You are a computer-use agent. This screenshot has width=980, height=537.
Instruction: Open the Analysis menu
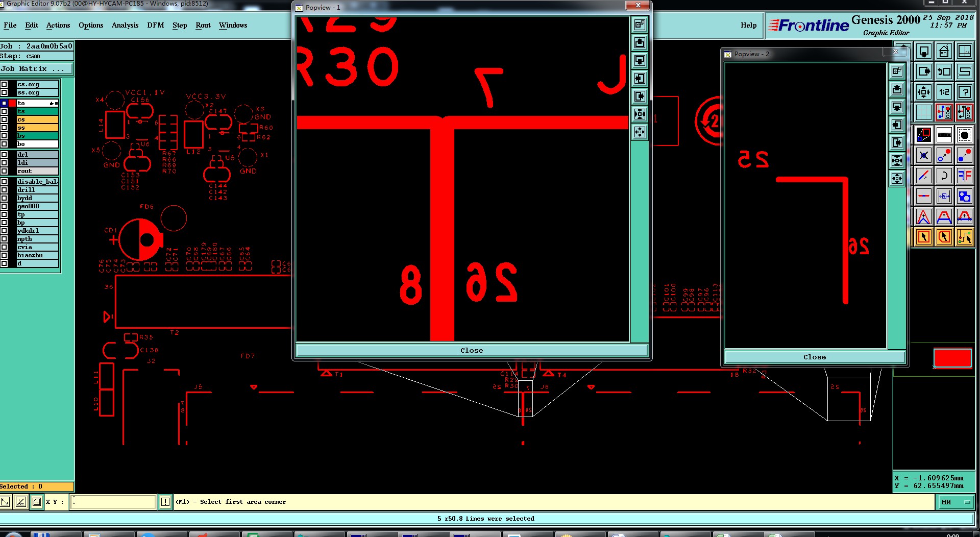pos(125,25)
